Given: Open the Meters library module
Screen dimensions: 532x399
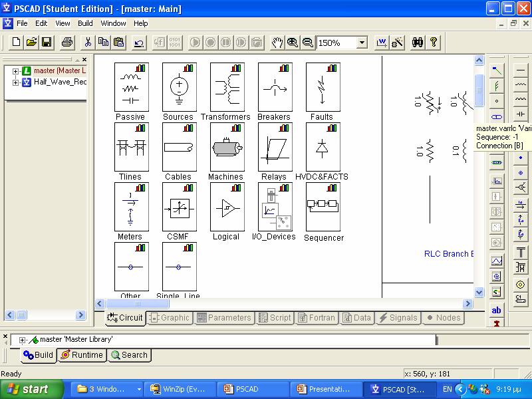Looking at the screenshot, I should pyautogui.click(x=132, y=207).
